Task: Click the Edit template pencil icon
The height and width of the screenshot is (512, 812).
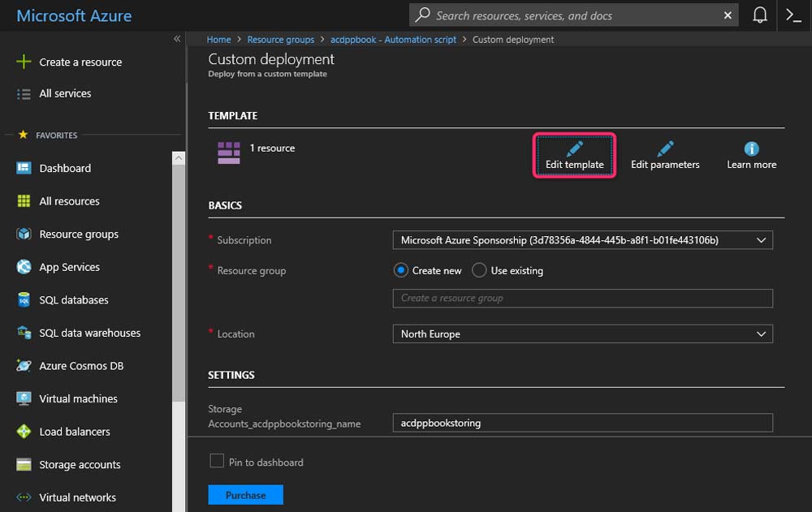Action: pyautogui.click(x=575, y=148)
